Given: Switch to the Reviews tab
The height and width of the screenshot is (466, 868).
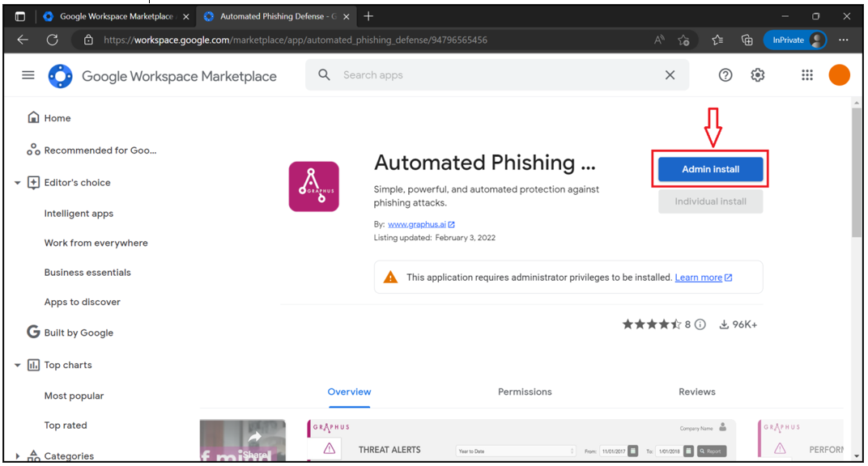Looking at the screenshot, I should (697, 392).
